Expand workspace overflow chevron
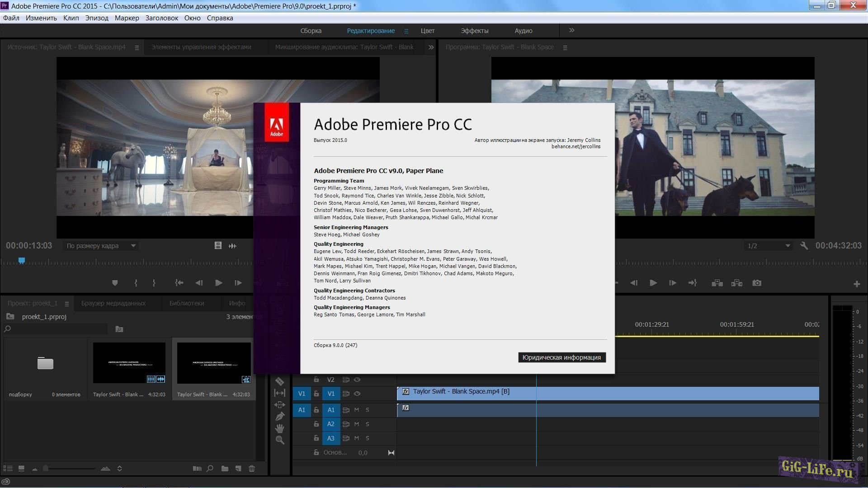 [571, 30]
